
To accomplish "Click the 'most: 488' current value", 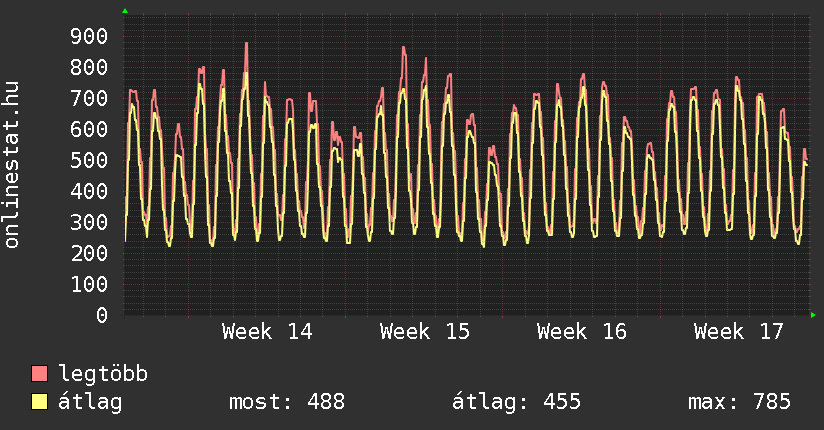I will 287,402.
